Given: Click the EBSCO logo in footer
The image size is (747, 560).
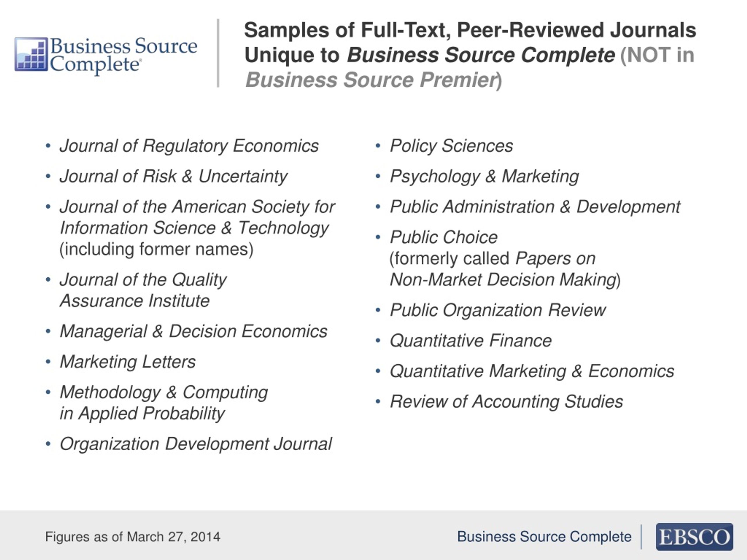Looking at the screenshot, I should pos(694,537).
